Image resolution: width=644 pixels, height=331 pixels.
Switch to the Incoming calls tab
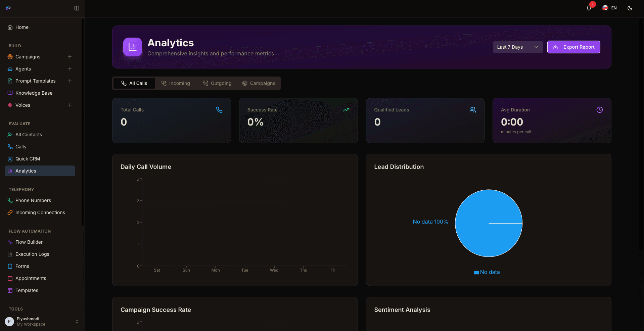[176, 83]
